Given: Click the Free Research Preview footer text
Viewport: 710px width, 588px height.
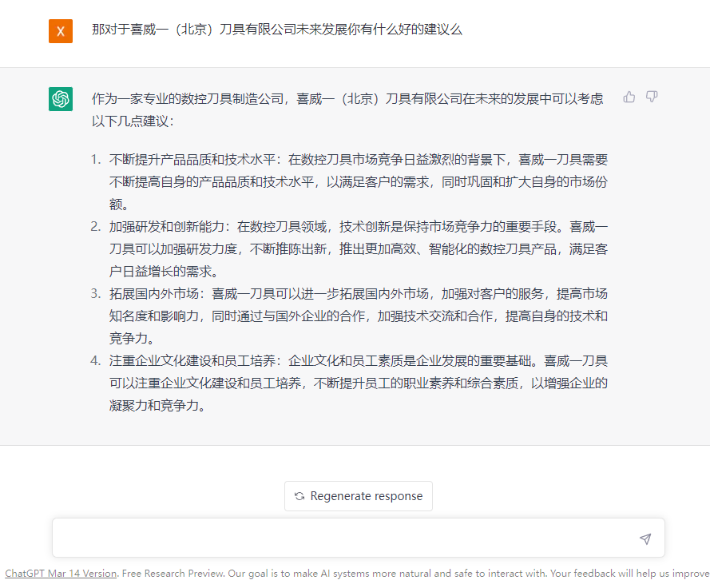Looking at the screenshot, I should coord(173,573).
